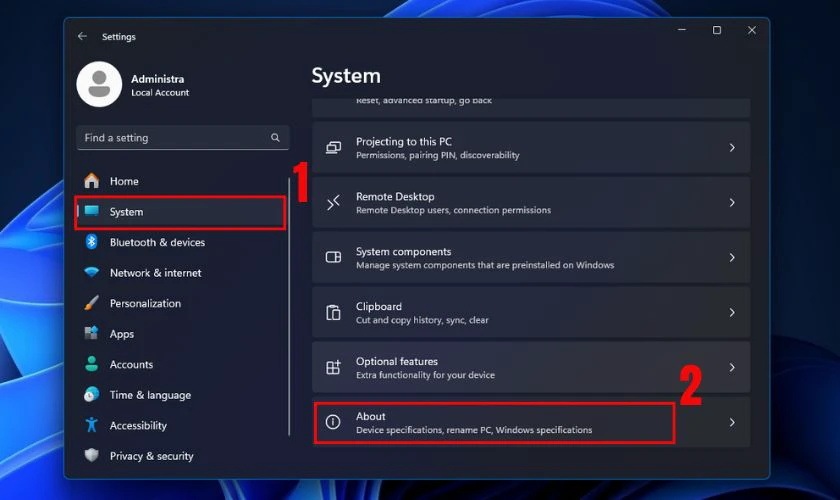Click the About info circle icon

pos(333,422)
